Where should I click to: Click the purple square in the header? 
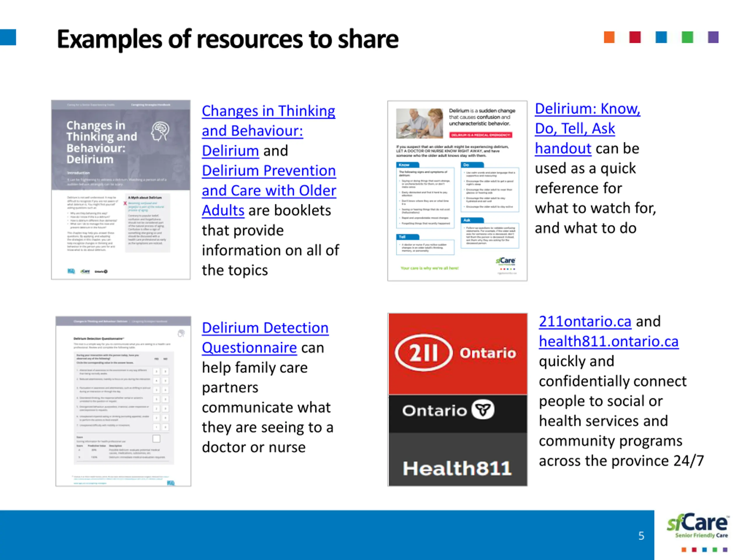click(713, 37)
